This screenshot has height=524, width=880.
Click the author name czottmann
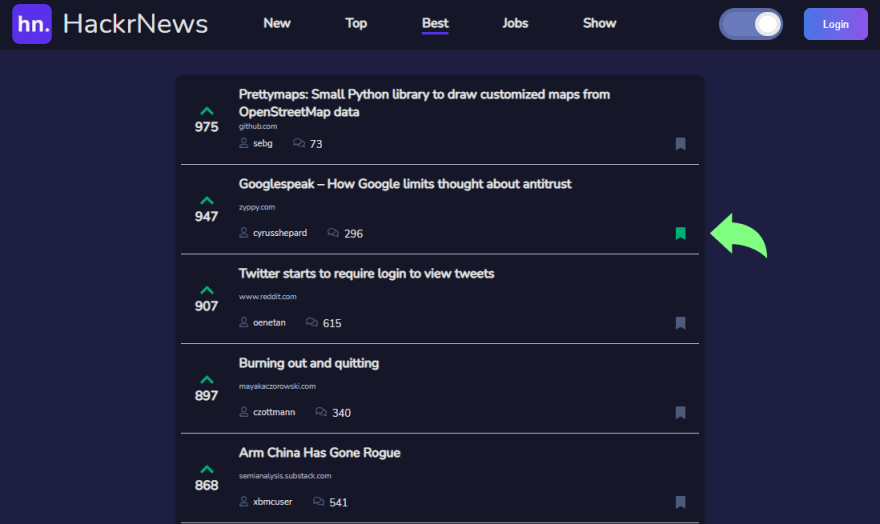[274, 412]
